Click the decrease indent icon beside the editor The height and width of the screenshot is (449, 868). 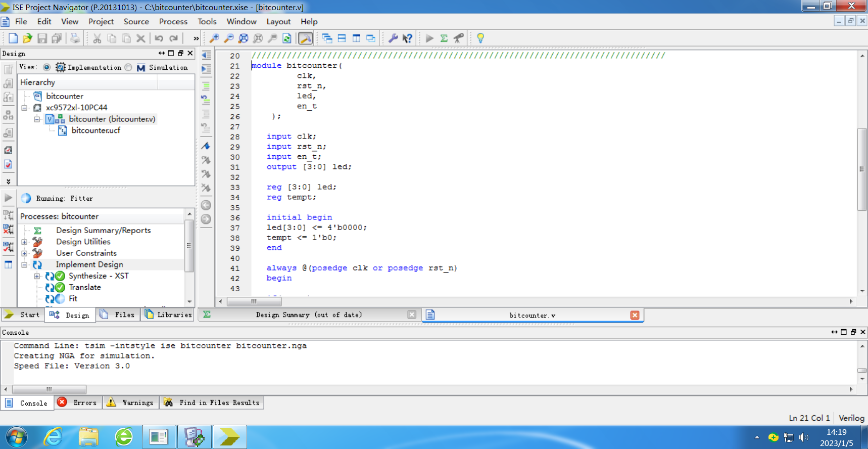206,55
